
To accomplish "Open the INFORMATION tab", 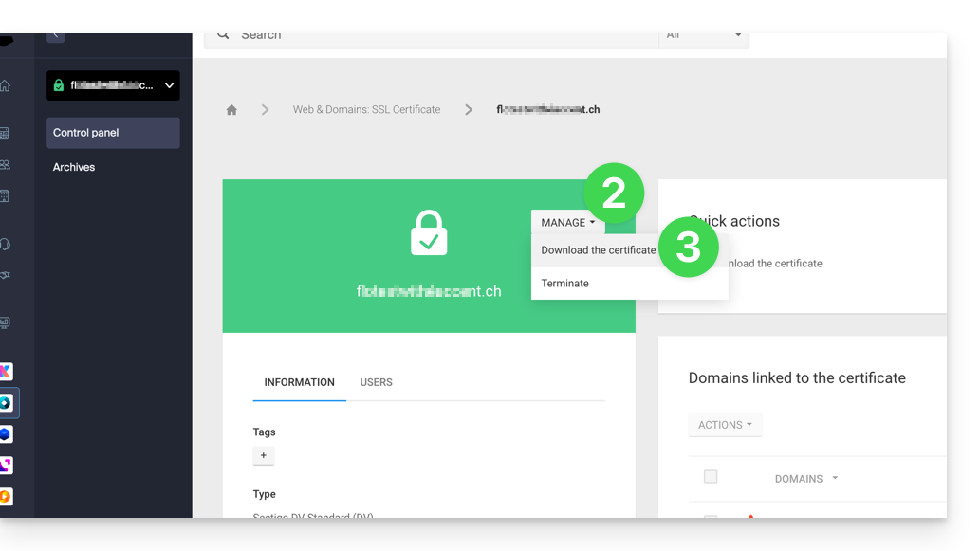I will point(299,382).
